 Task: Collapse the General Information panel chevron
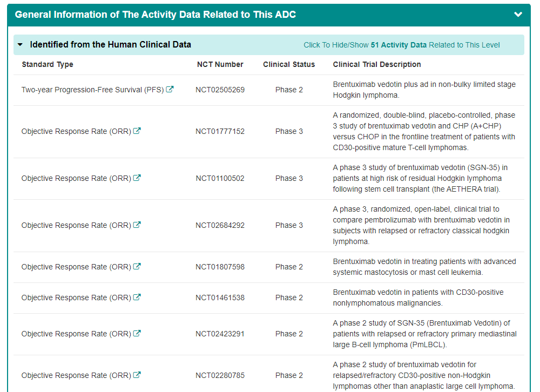518,15
